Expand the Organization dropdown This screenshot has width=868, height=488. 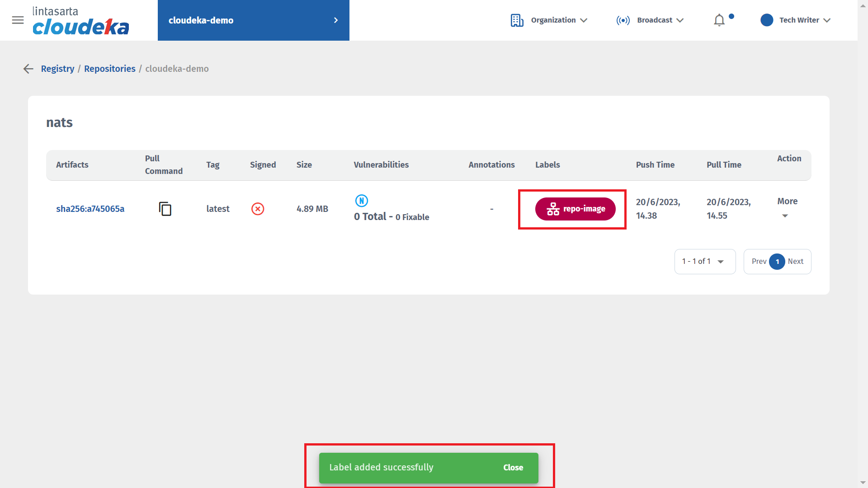[x=584, y=20]
